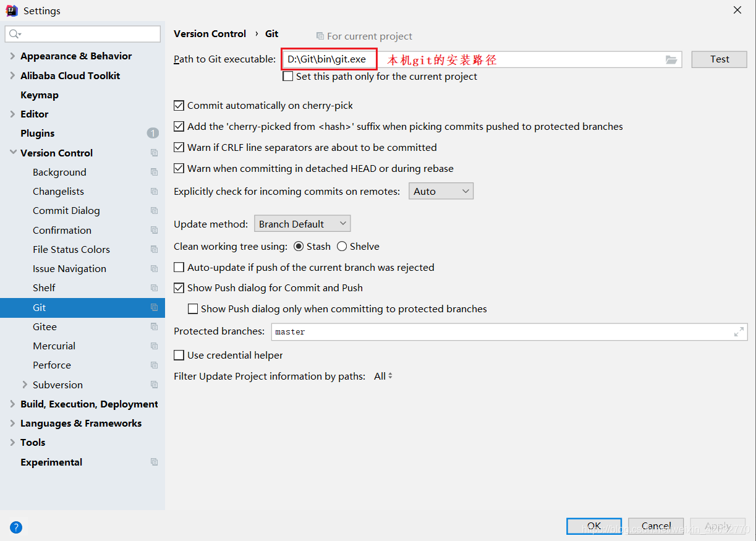Screen dimensions: 756x541
Task: Click the Cancel button
Action: (656, 526)
